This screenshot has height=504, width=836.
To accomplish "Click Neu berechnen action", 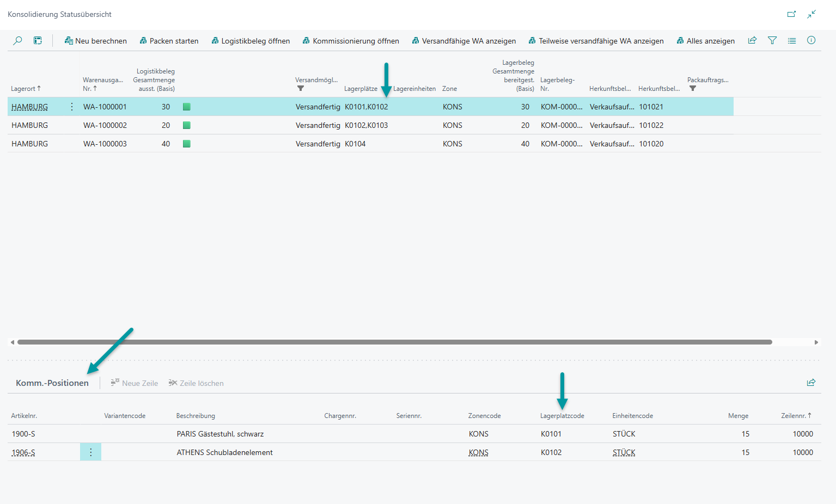I will tap(96, 41).
